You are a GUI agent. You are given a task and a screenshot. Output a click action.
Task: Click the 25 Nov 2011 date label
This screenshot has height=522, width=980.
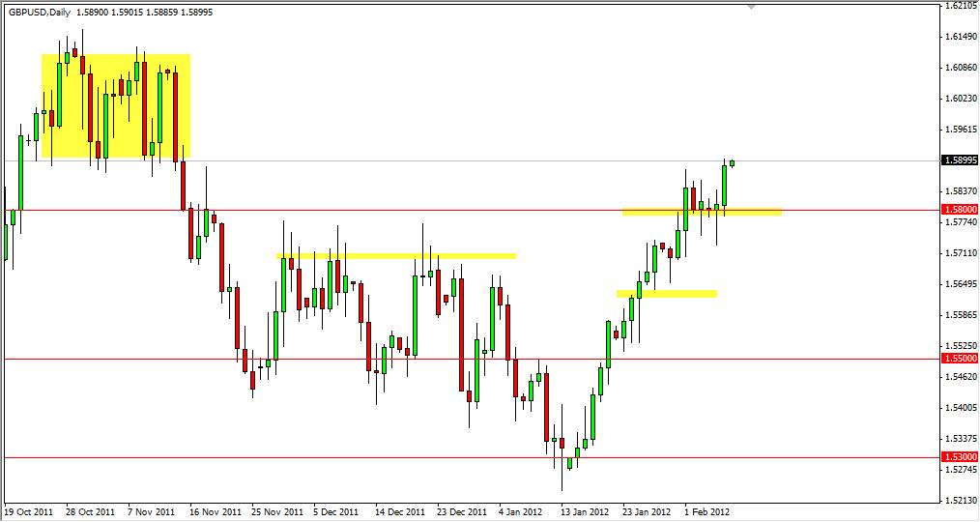point(275,512)
